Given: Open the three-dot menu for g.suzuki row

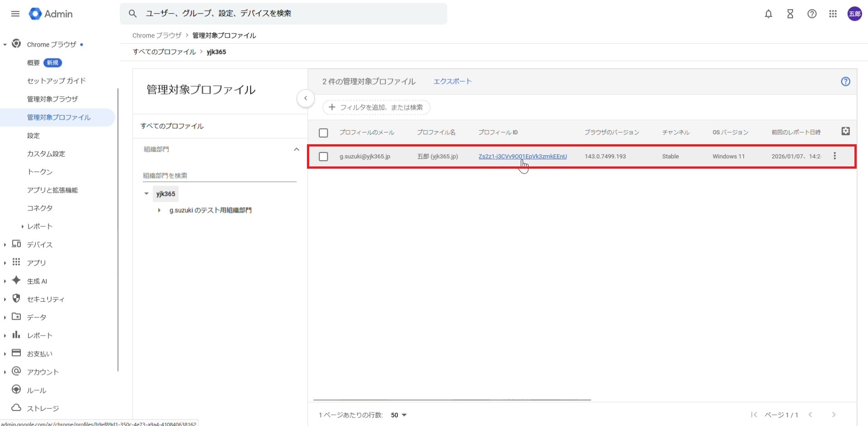Looking at the screenshot, I should tap(835, 156).
